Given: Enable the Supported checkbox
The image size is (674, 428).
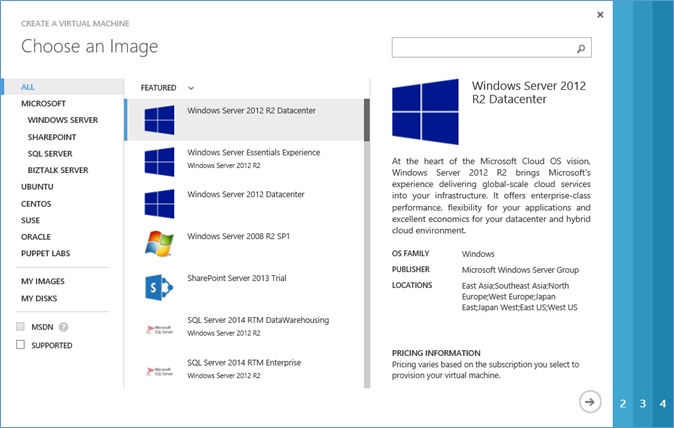Looking at the screenshot, I should (20, 345).
